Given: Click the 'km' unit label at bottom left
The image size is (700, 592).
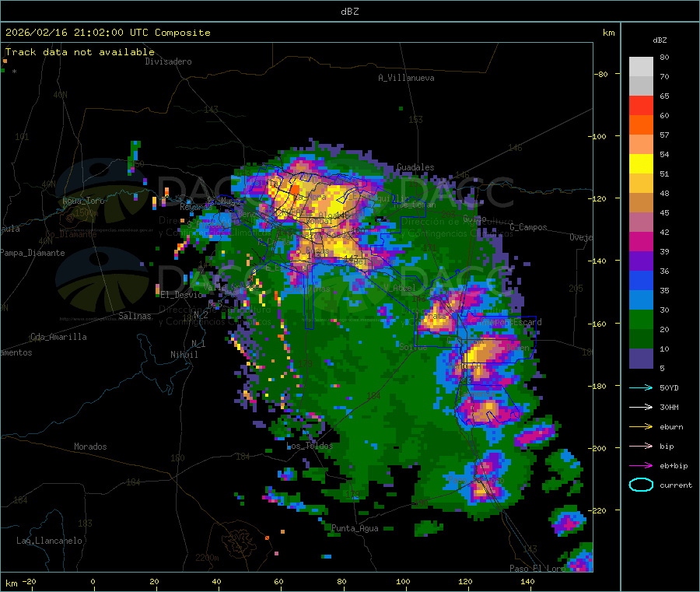Looking at the screenshot, I should tap(11, 583).
